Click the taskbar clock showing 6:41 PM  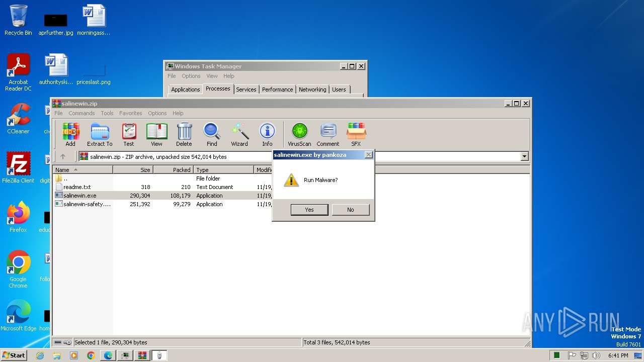point(618,355)
